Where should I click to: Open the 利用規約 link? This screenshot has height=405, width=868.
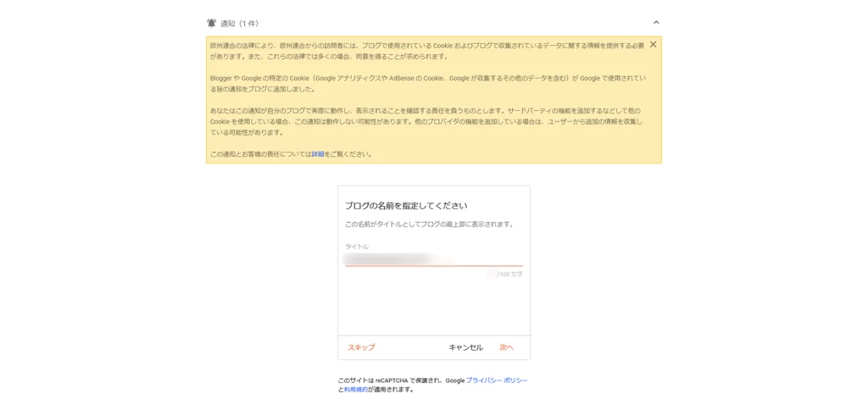tap(355, 390)
